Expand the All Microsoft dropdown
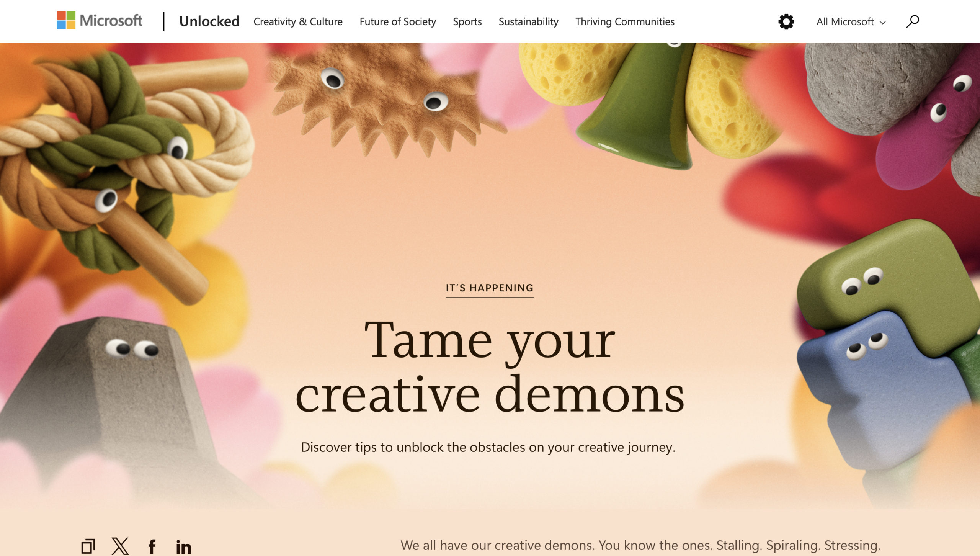This screenshot has width=980, height=556. point(851,22)
